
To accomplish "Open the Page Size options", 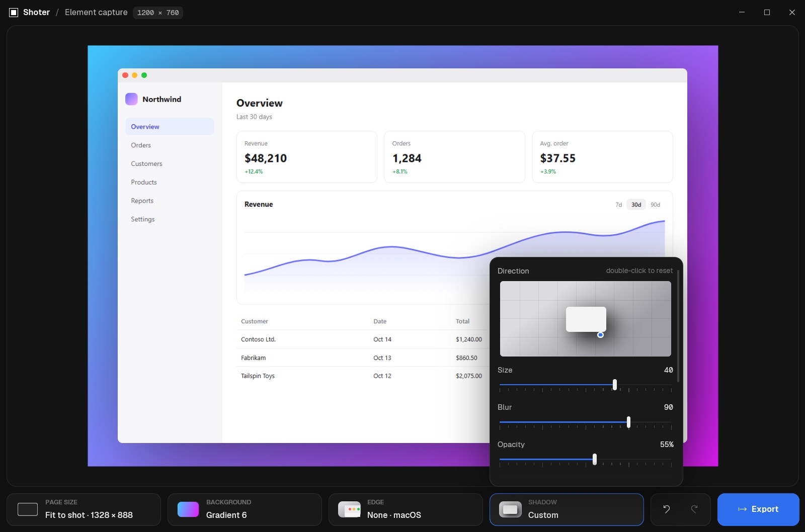I will (84, 509).
